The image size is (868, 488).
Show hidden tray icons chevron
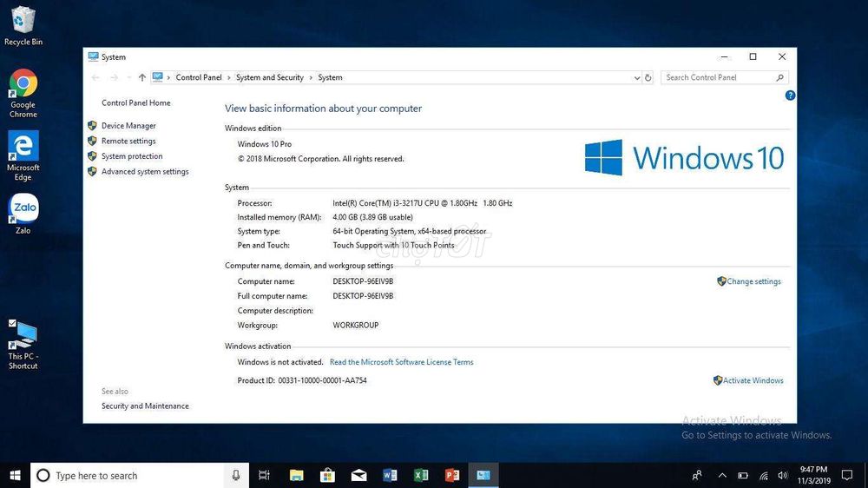pyautogui.click(x=722, y=475)
